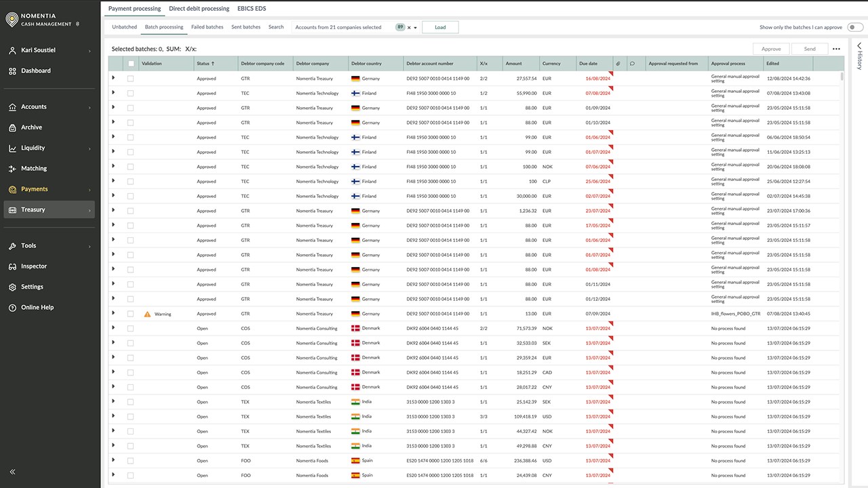868x488 pixels.
Task: Click the Inspector glasses icon
Action: (x=12, y=266)
